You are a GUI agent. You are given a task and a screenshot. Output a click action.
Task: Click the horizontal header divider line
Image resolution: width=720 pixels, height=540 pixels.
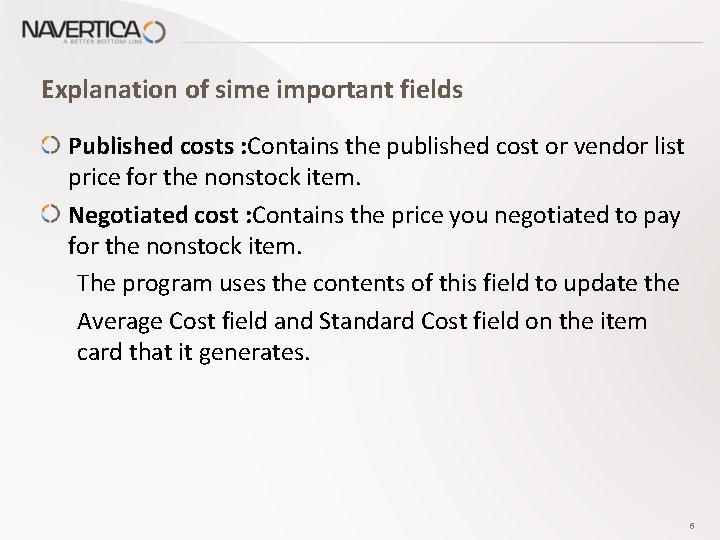(442, 42)
